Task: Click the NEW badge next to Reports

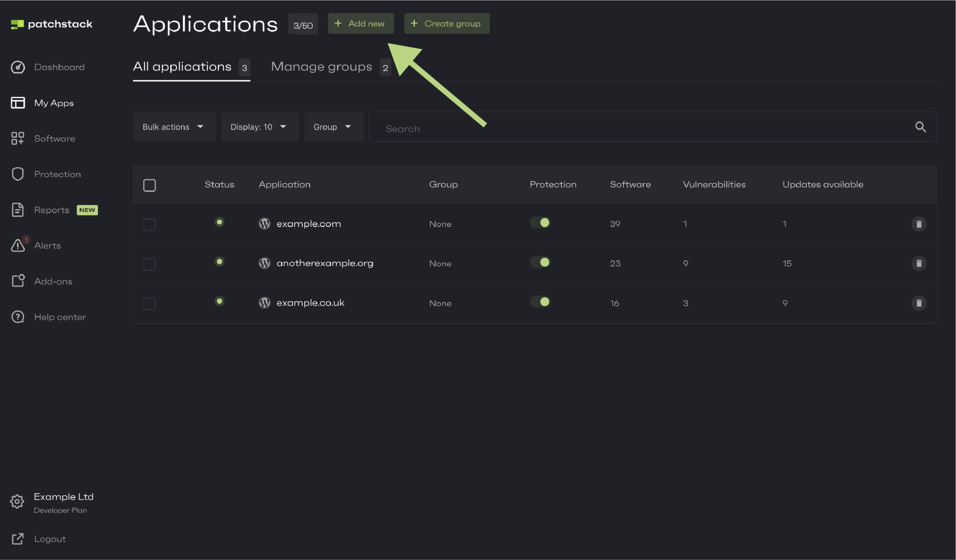Action: point(87,210)
